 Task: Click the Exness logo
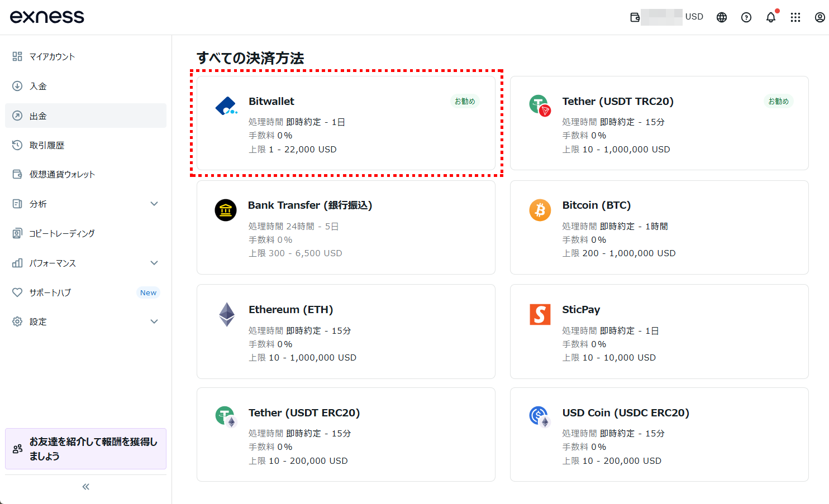pos(47,17)
